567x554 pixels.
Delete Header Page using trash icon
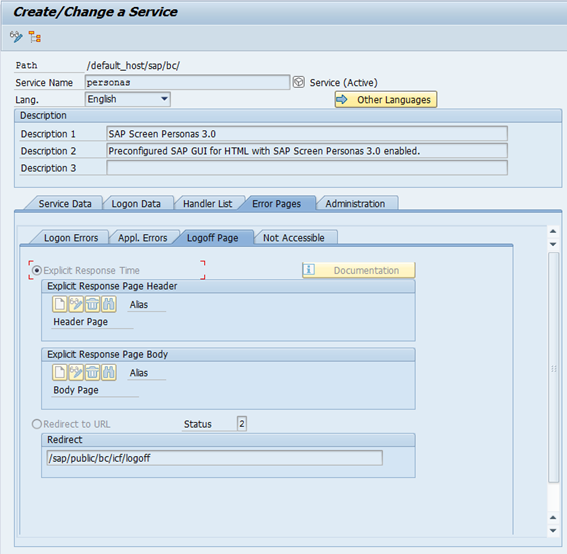click(x=92, y=304)
